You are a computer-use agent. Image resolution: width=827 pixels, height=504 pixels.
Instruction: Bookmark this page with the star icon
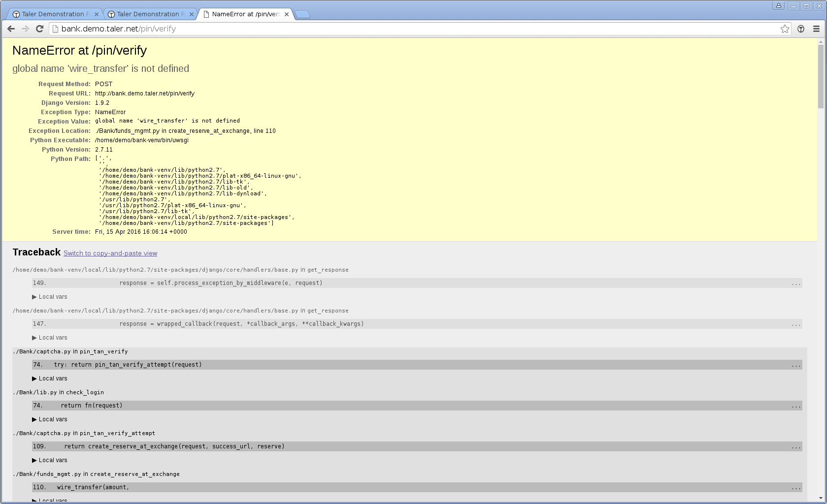[x=785, y=29]
